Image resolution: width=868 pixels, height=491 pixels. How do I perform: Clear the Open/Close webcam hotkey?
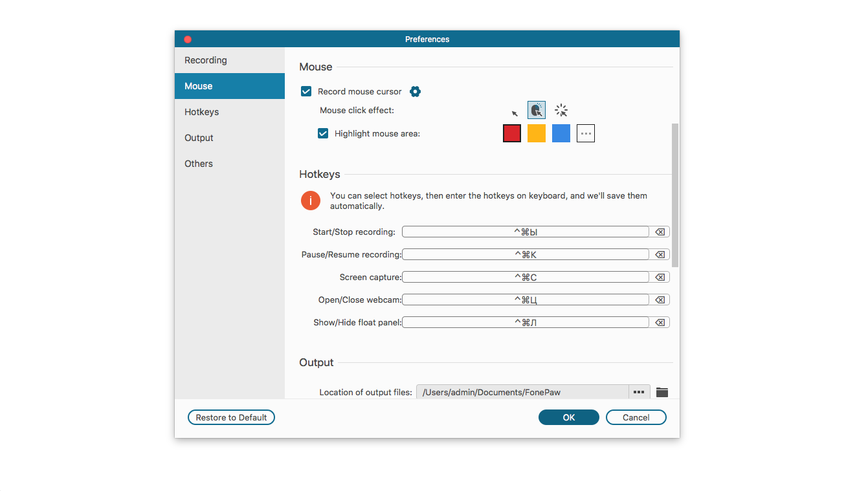[660, 300]
